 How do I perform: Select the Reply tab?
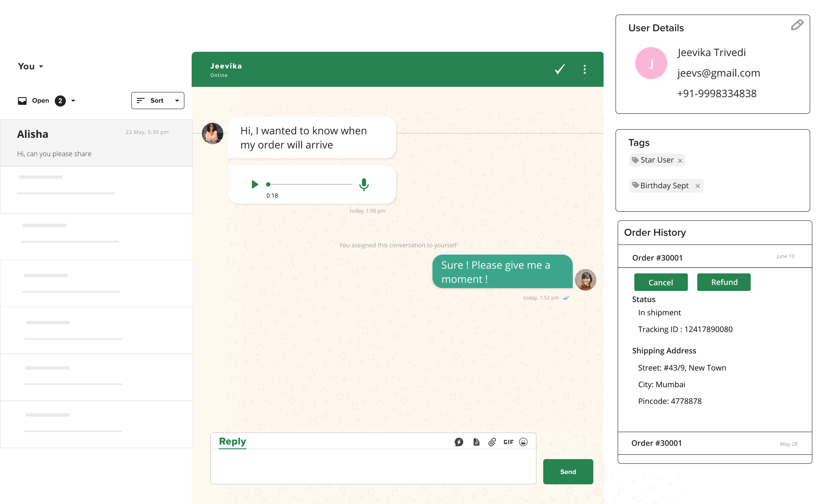coord(232,442)
